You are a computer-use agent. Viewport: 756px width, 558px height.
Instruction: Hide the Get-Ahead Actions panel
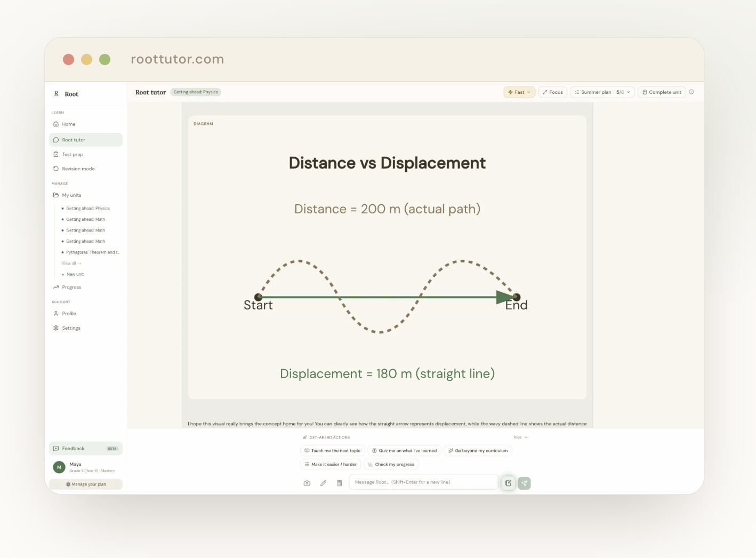(520, 437)
